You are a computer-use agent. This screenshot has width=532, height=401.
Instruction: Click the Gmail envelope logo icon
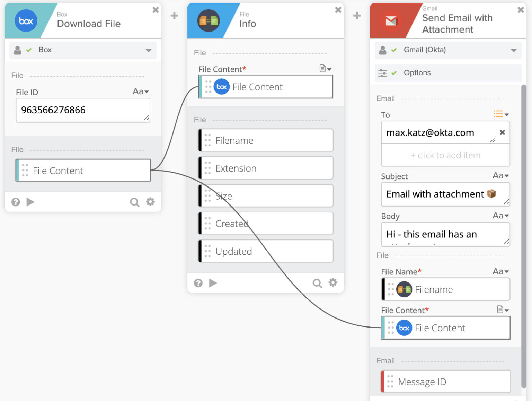[x=391, y=21]
